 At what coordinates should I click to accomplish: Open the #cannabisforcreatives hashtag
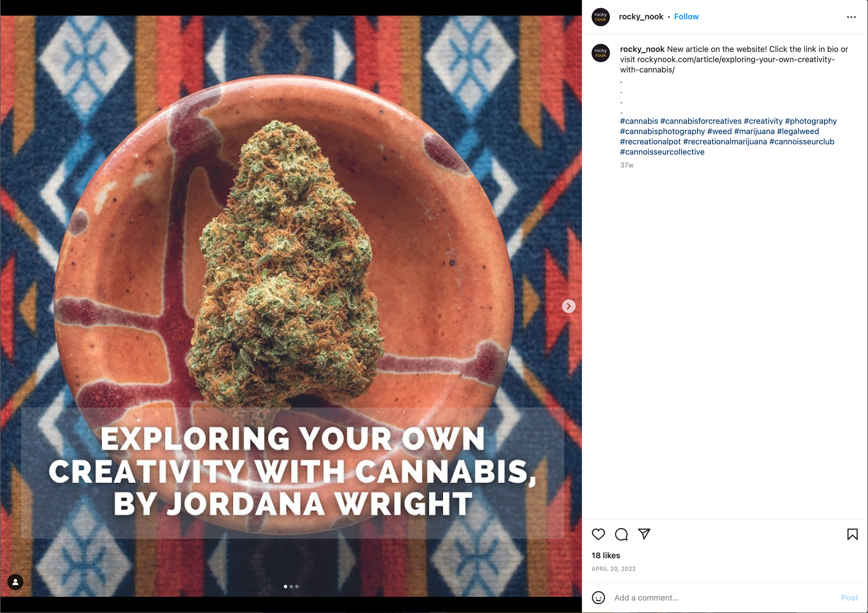coord(701,121)
